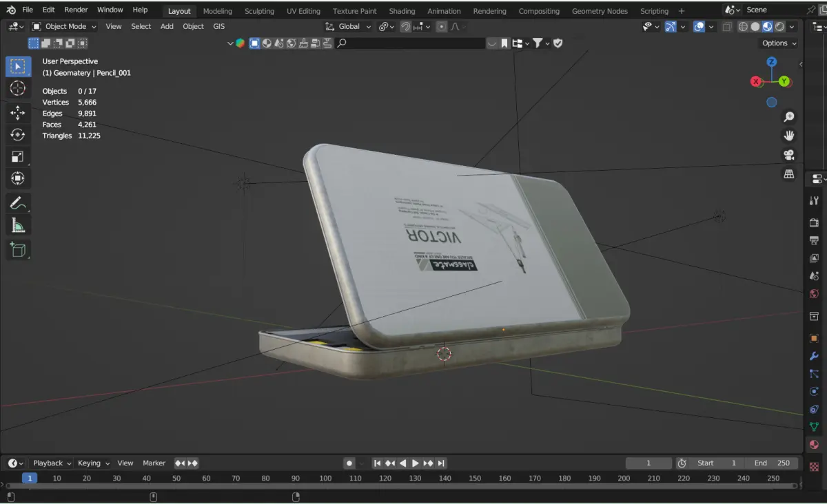Toggle proportional editing button

(x=441, y=26)
